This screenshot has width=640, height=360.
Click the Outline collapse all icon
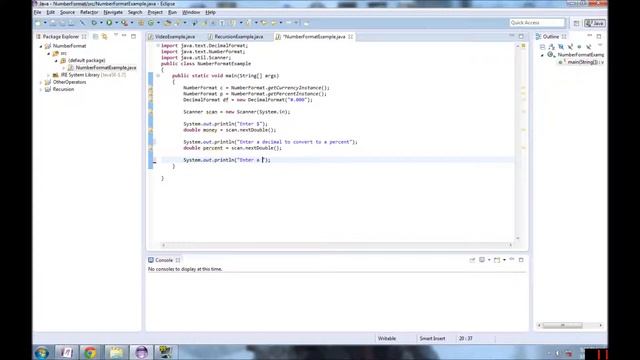(542, 47)
